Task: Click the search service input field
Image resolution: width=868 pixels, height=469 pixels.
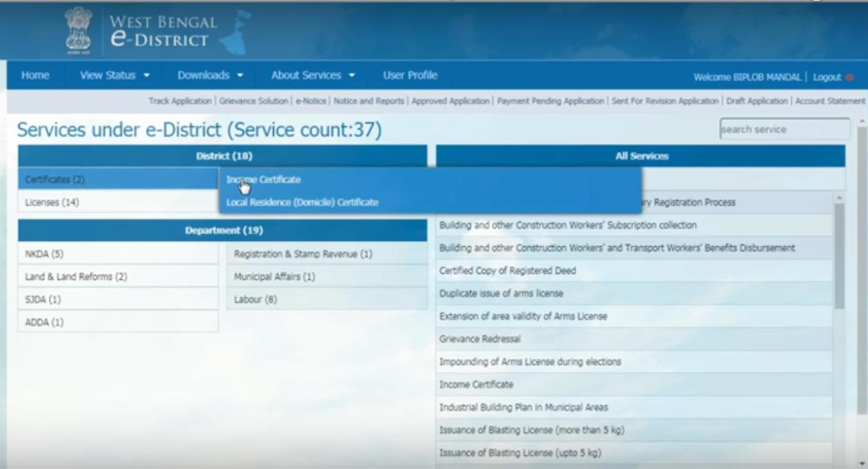Action: [784, 129]
